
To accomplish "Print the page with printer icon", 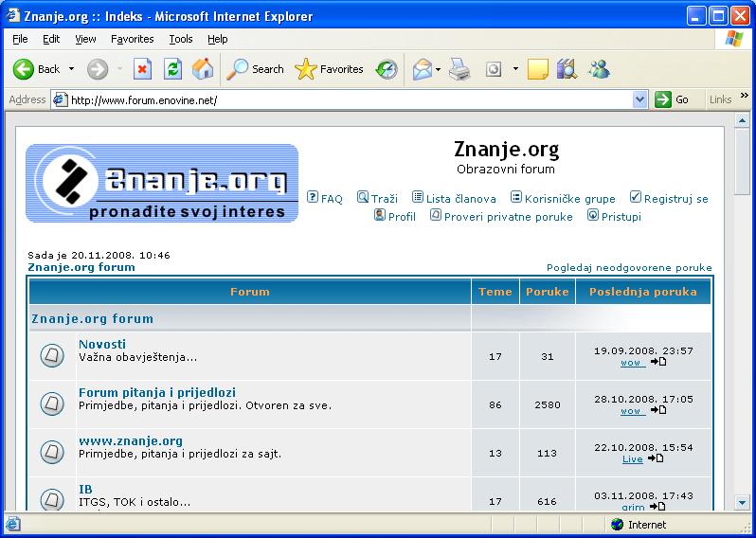I will pyautogui.click(x=459, y=69).
